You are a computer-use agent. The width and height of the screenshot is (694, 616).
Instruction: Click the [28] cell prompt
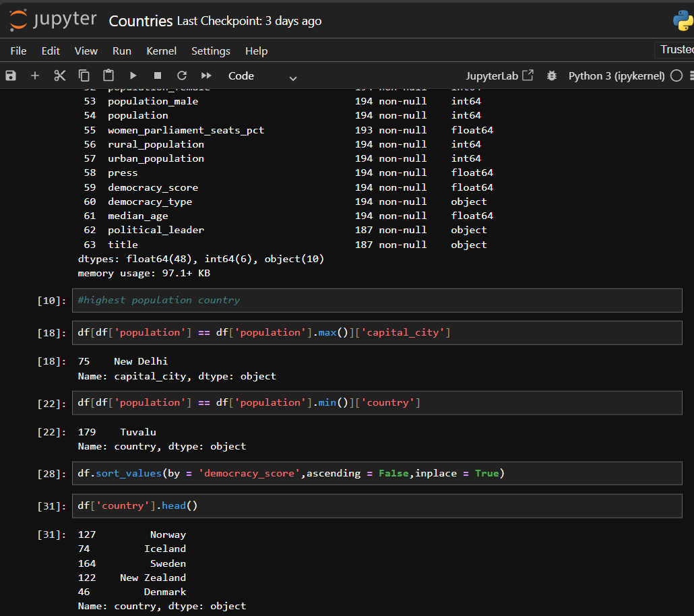[x=52, y=474]
